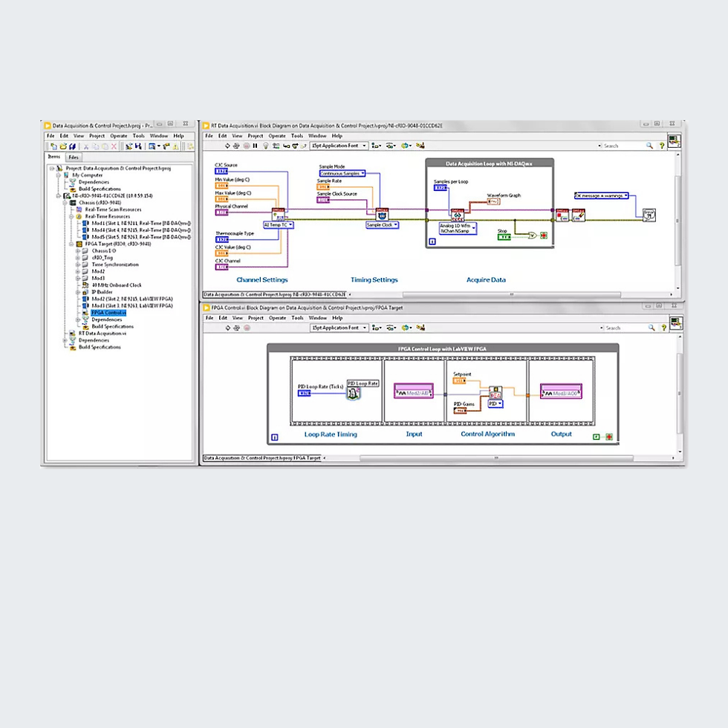Viewport: 728px width, 728px height.
Task: Click the Stop boolean terminal in acquisition loop
Action: click(504, 237)
